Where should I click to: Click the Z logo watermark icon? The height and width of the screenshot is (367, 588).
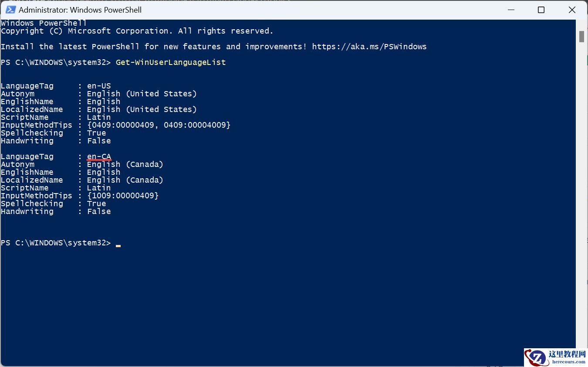pos(535,357)
